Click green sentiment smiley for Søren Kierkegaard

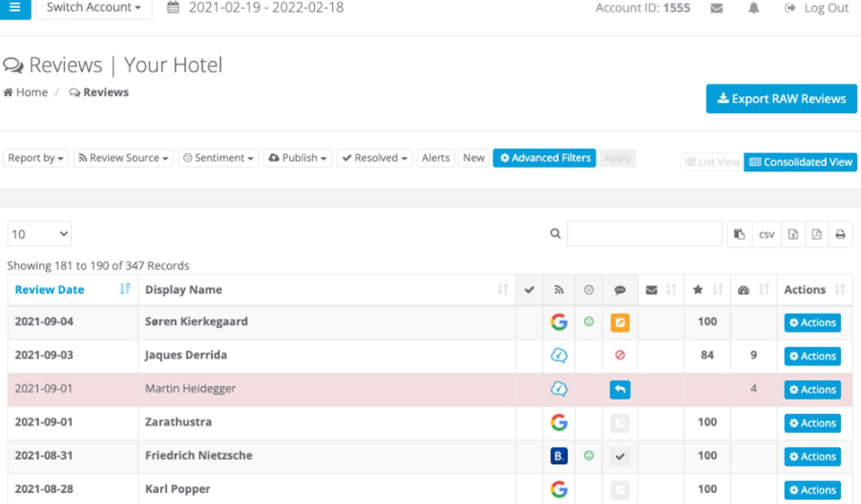pyautogui.click(x=589, y=322)
